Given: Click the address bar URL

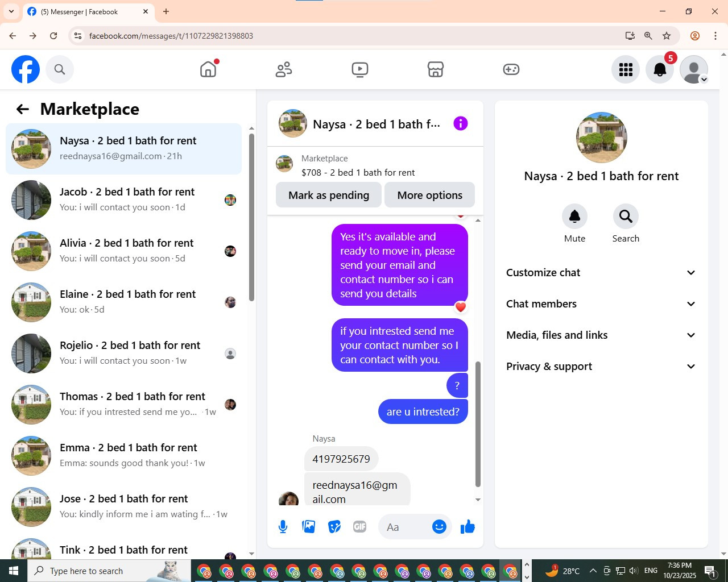Looking at the screenshot, I should pos(171,36).
